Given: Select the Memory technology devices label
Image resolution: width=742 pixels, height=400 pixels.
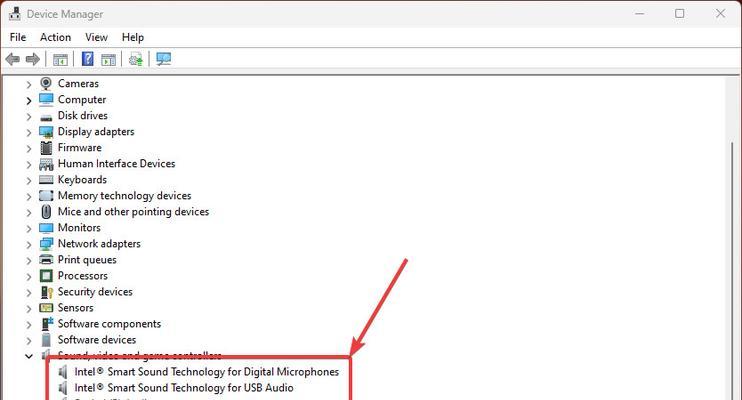Looking at the screenshot, I should coord(124,196).
